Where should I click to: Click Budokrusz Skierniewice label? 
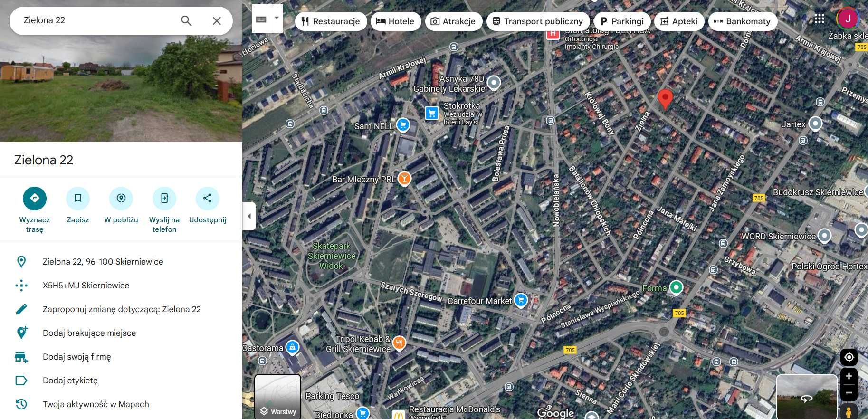coord(818,192)
